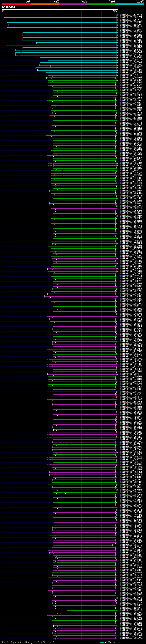Screen dimensions: 146x644
Task: Select the UniRef100_C0PC61 label
Action: pos(131,58)
